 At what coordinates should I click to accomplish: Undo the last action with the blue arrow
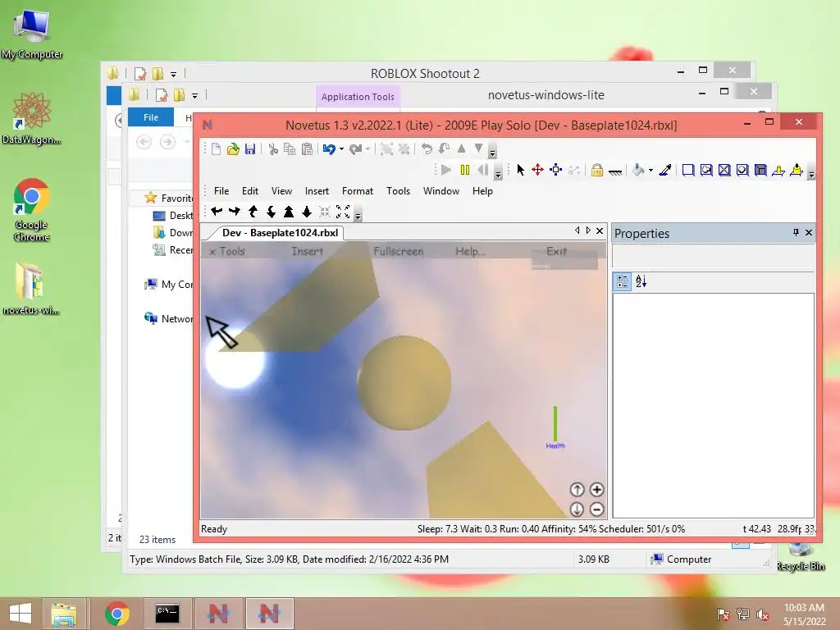click(x=329, y=149)
